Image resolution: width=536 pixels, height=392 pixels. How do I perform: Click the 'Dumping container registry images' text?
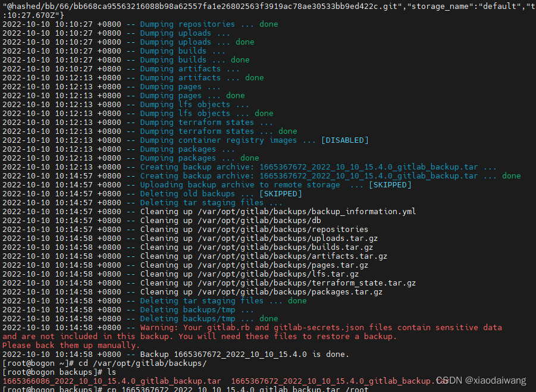click(218, 140)
